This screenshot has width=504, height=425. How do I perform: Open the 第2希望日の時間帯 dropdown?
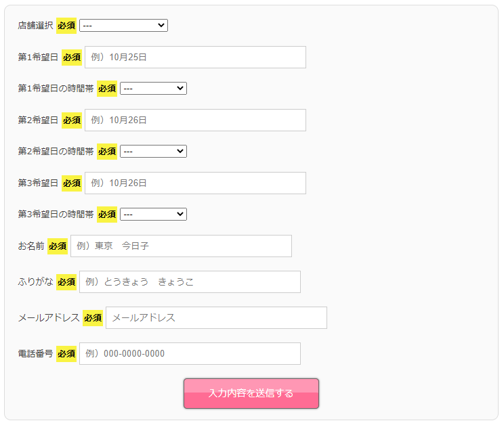(153, 151)
